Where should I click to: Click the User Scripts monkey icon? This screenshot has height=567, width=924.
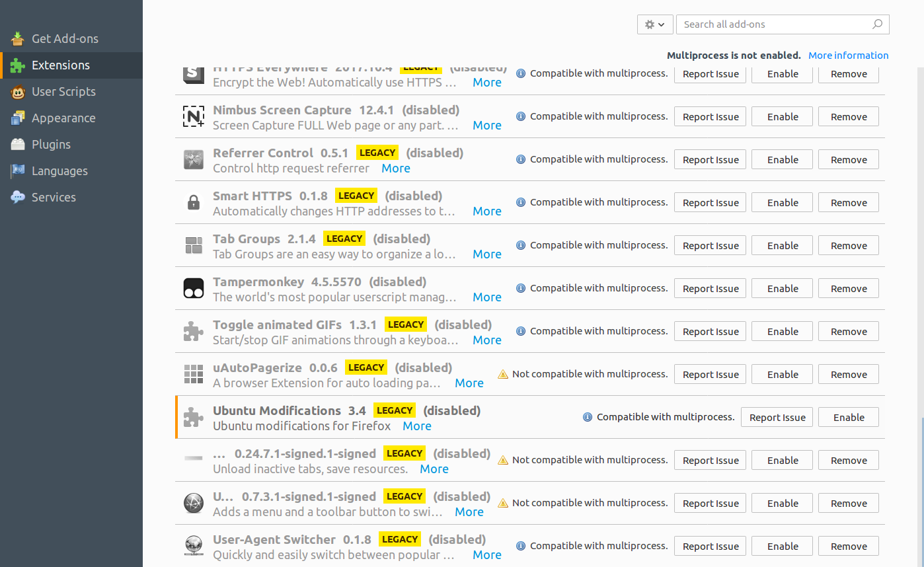[x=18, y=92]
